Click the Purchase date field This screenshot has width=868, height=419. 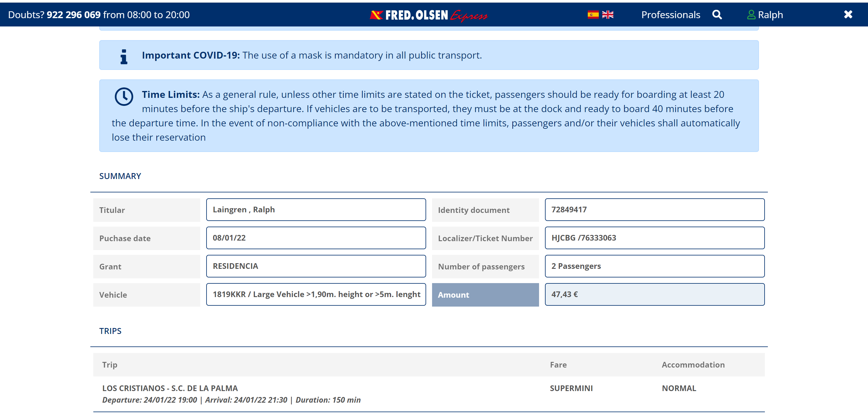pyautogui.click(x=316, y=238)
